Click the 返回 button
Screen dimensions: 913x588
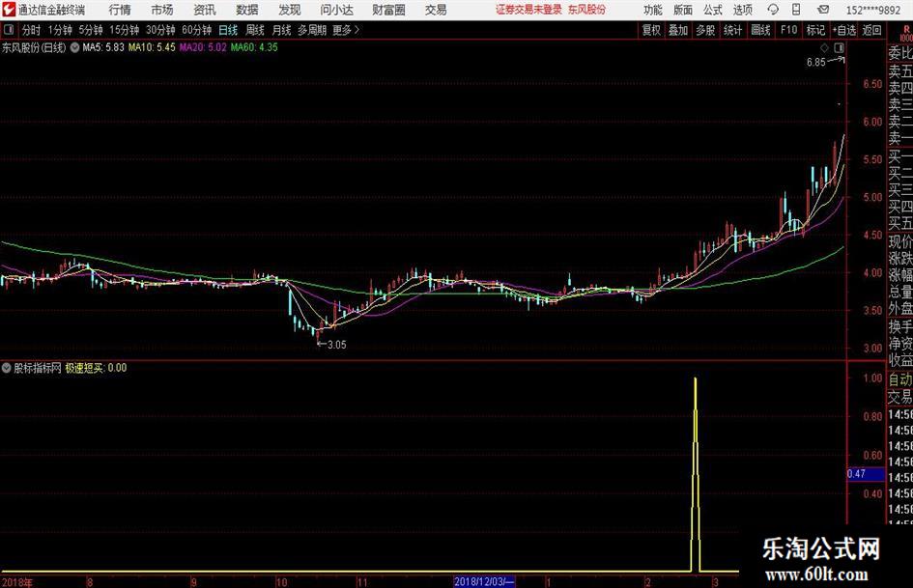pyautogui.click(x=871, y=30)
